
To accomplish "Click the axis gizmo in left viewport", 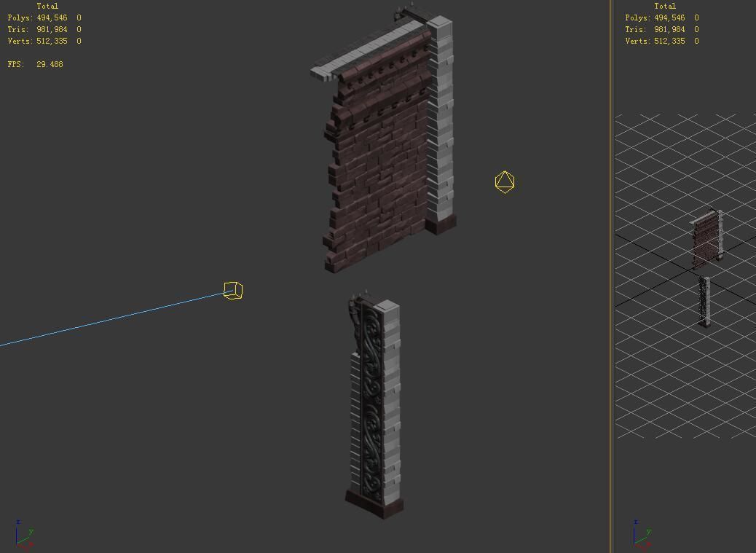I will point(23,534).
